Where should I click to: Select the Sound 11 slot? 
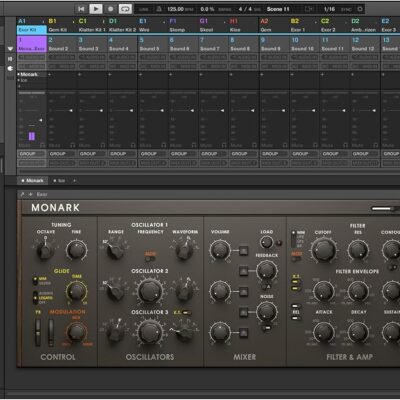[335, 44]
